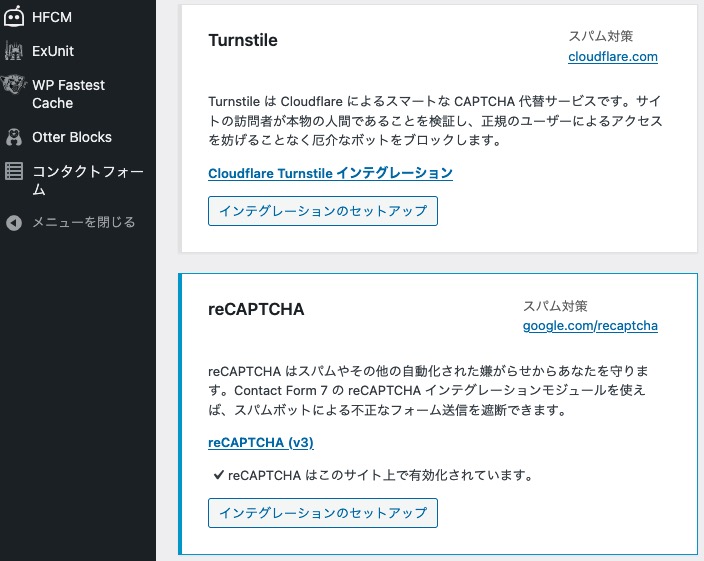Open the ExUnit menu label
The height and width of the screenshot is (561, 704).
click(x=53, y=51)
